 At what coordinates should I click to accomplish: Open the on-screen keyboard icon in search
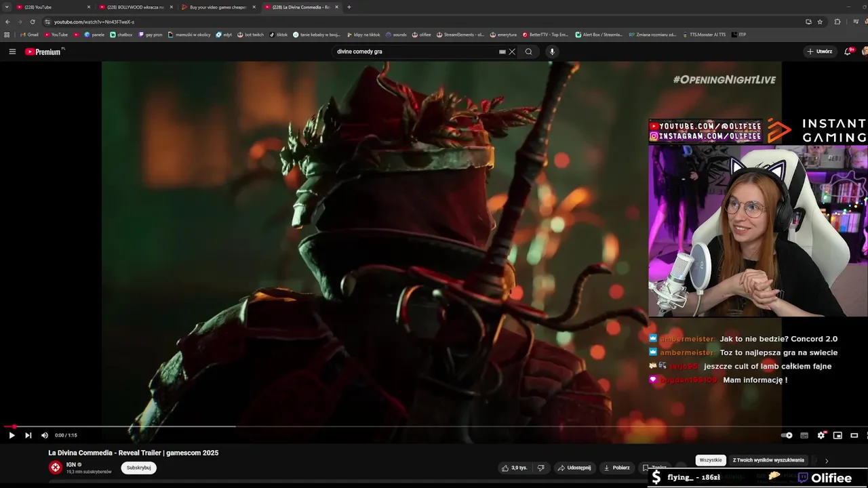502,52
